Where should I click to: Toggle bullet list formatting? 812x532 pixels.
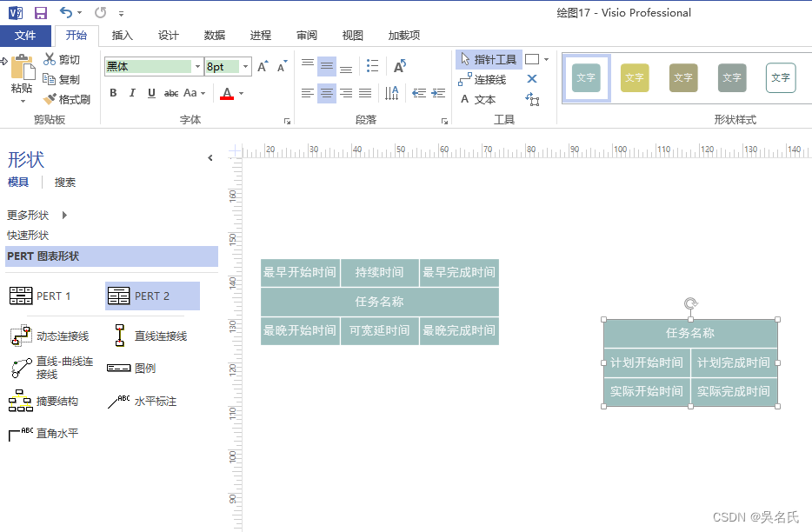point(372,66)
